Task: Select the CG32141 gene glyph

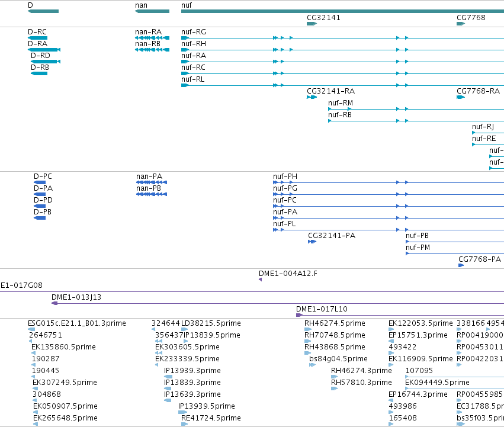Action: [x=312, y=24]
